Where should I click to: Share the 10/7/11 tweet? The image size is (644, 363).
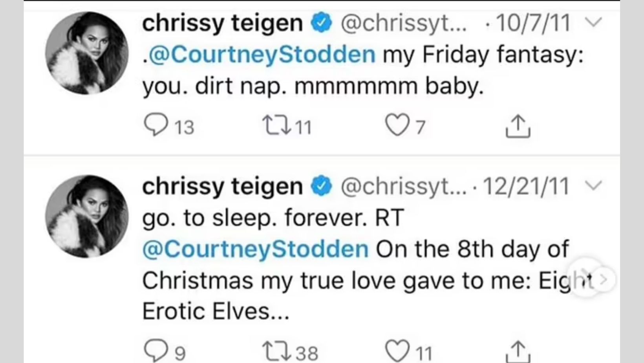coord(518,126)
